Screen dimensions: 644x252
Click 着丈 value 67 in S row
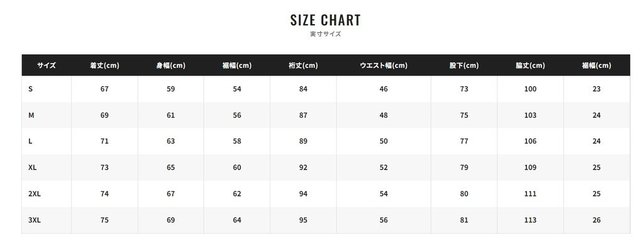point(104,89)
